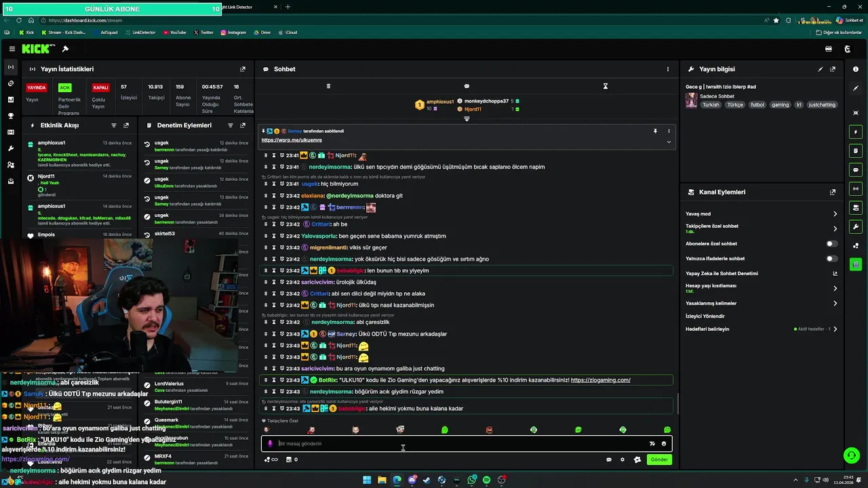Open the ziogaming.com link in BotRix message

coord(601,380)
